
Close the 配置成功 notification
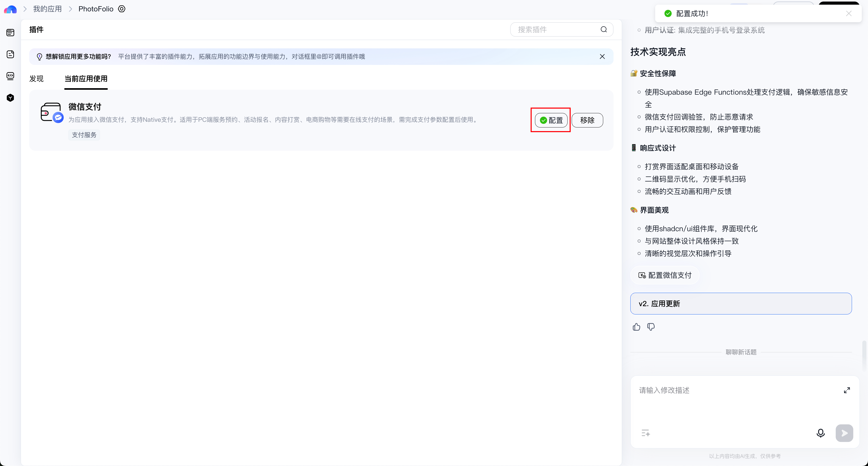point(849,13)
